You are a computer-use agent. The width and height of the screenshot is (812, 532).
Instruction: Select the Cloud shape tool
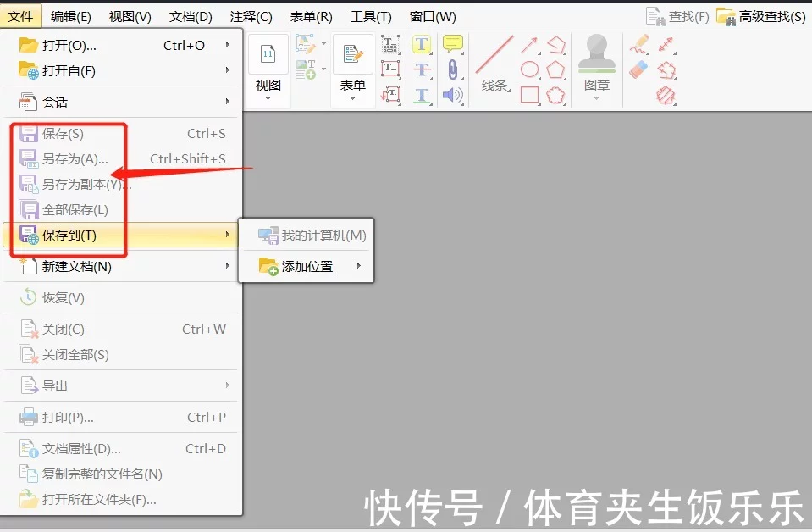click(555, 95)
